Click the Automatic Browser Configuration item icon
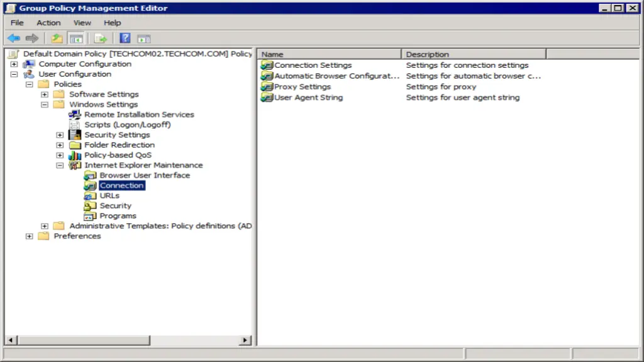The height and width of the screenshot is (362, 644). click(267, 76)
